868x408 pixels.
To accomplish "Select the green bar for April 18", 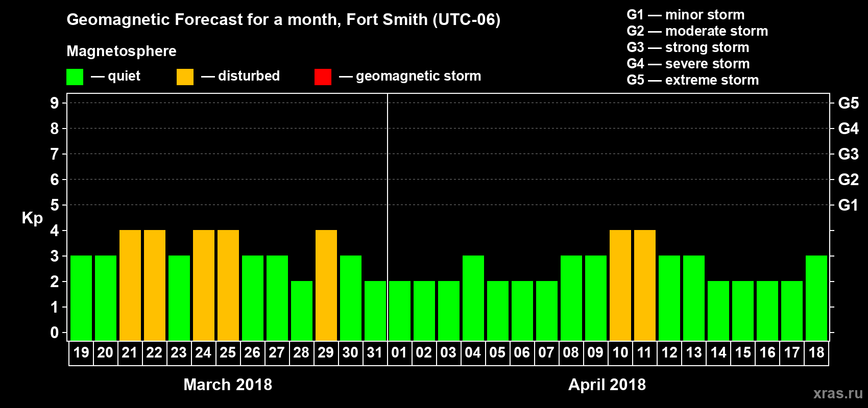I will [x=816, y=298].
